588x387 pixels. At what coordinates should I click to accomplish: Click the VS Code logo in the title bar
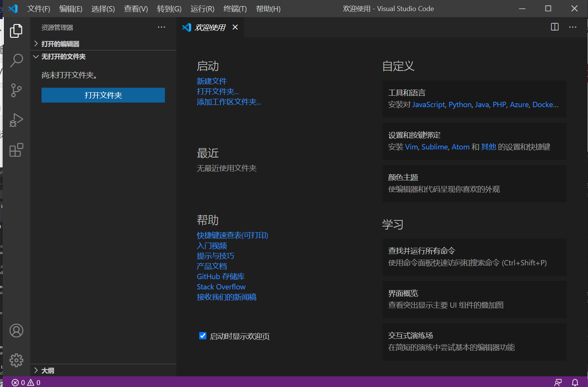point(13,8)
